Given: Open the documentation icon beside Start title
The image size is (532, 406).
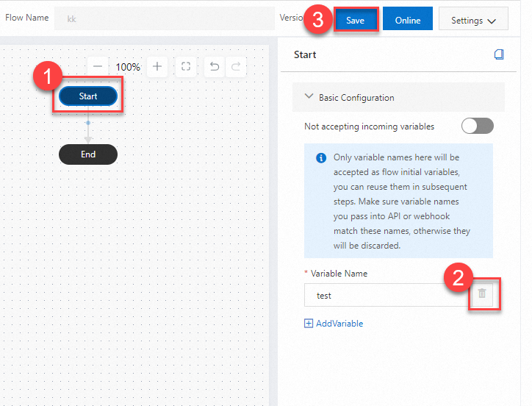Looking at the screenshot, I should [499, 54].
